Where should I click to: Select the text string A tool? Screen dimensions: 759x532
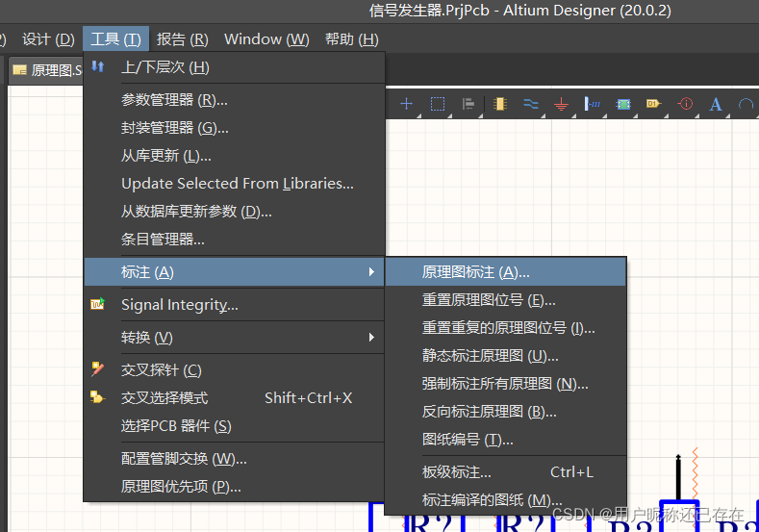click(x=716, y=104)
